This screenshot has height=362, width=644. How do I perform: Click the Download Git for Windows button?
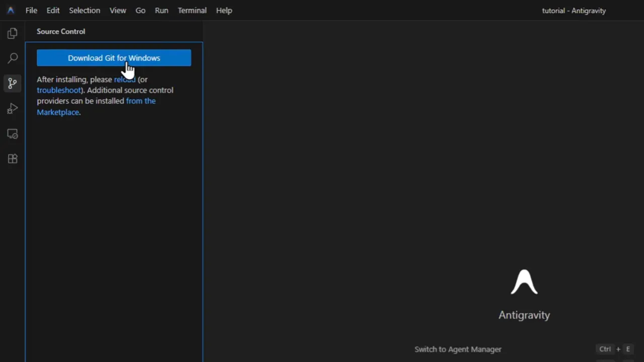pos(114,58)
